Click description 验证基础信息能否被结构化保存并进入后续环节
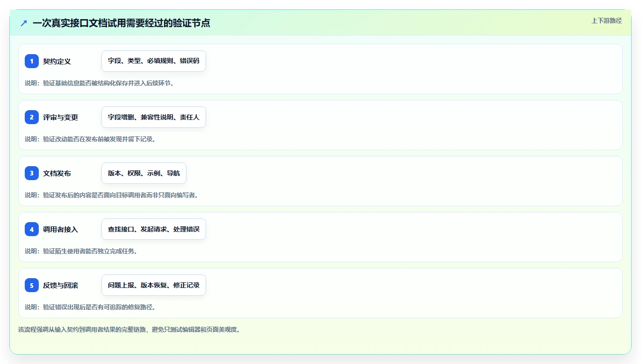Viewport: 641px width, 364px height. point(100,83)
